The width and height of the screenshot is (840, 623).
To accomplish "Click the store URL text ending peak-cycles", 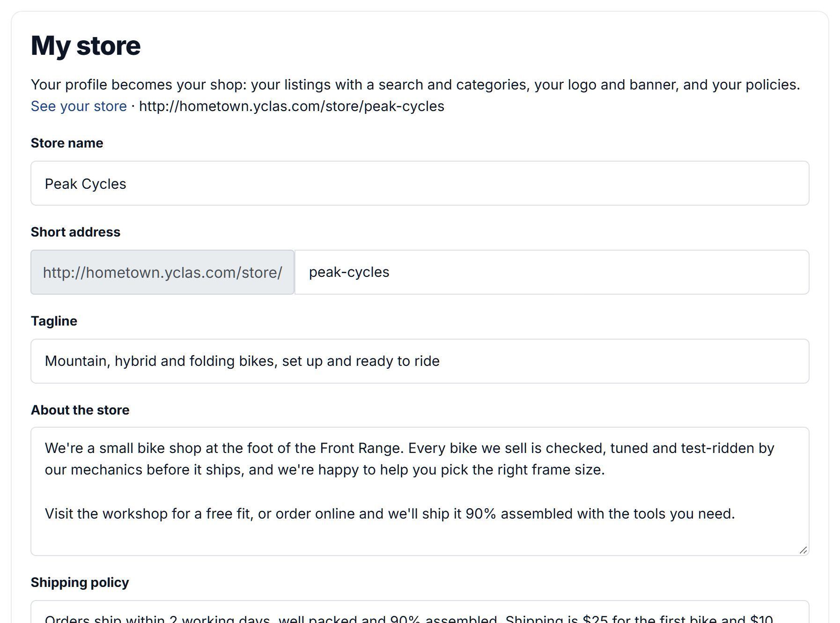I will (x=292, y=106).
